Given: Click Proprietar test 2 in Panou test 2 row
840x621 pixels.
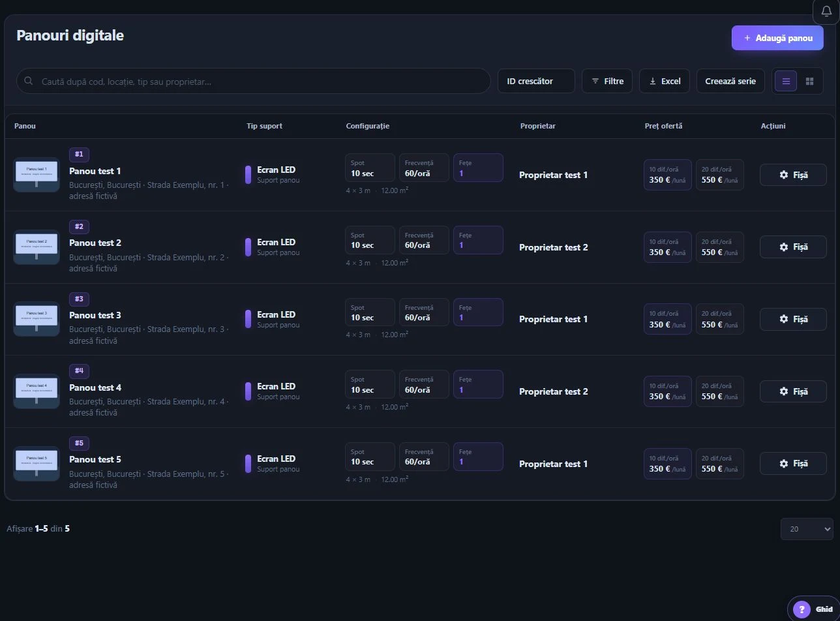Looking at the screenshot, I should [x=554, y=247].
